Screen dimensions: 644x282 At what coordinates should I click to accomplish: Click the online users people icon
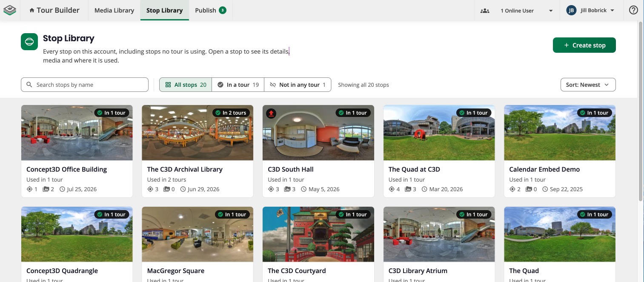485,11
